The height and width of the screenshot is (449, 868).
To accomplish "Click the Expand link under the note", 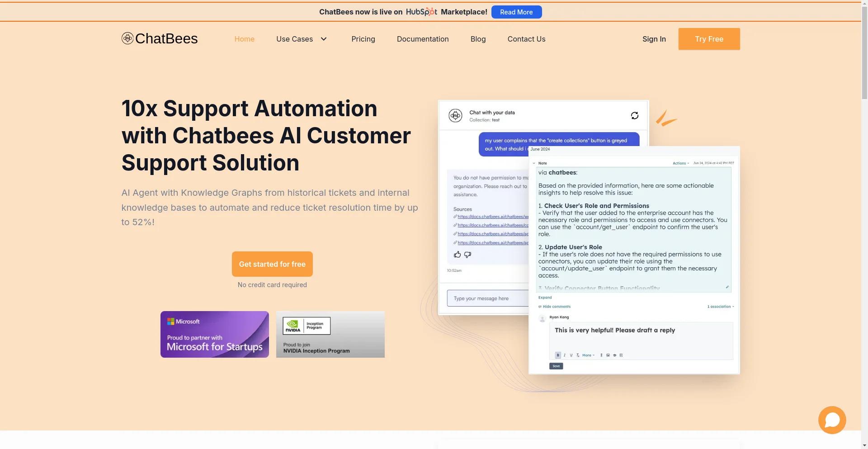I will 545,298.
